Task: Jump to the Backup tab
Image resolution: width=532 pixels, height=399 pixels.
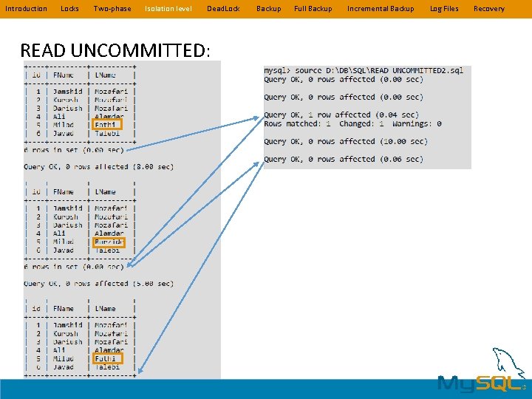Action: 269,9
